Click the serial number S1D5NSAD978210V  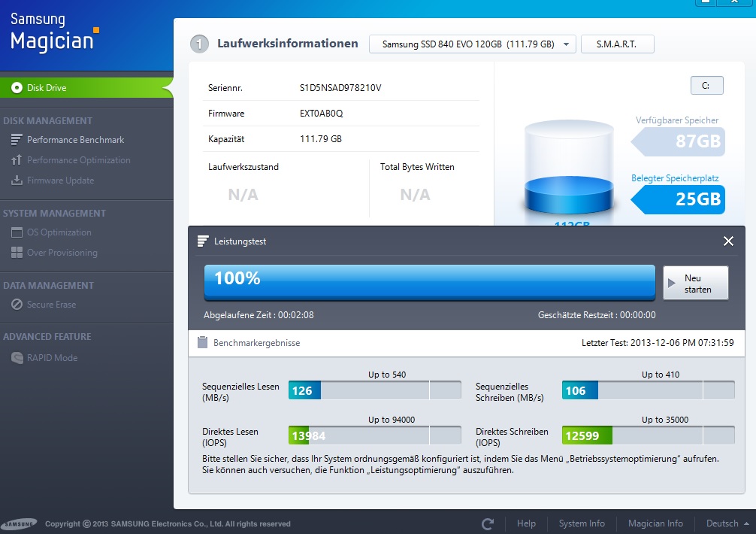(x=340, y=88)
